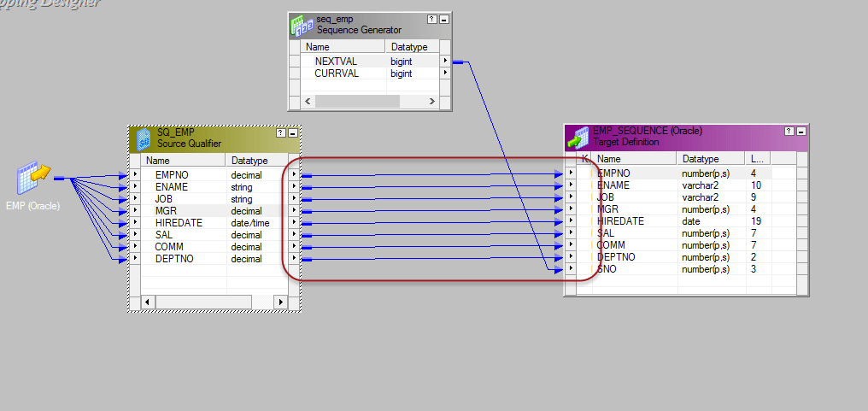Click the left scroll arrow in seq_emp
This screenshot has width=868, height=411.
click(x=307, y=101)
